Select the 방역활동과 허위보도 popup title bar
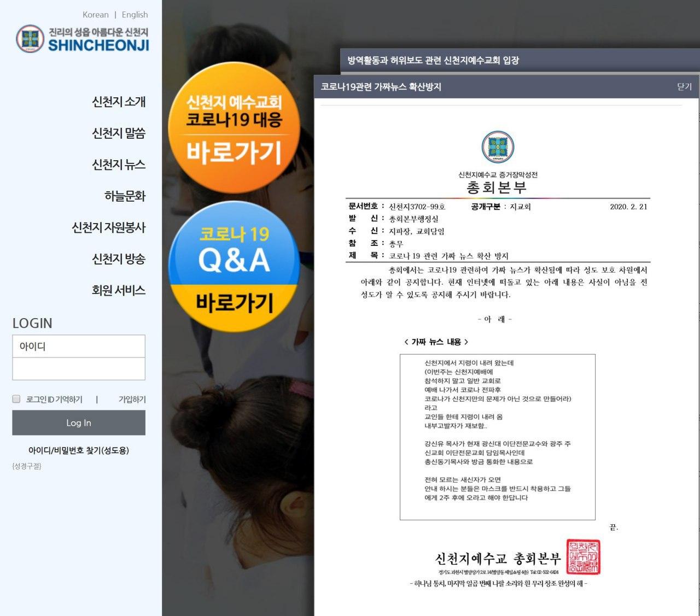This screenshot has width=700, height=616. (520, 60)
